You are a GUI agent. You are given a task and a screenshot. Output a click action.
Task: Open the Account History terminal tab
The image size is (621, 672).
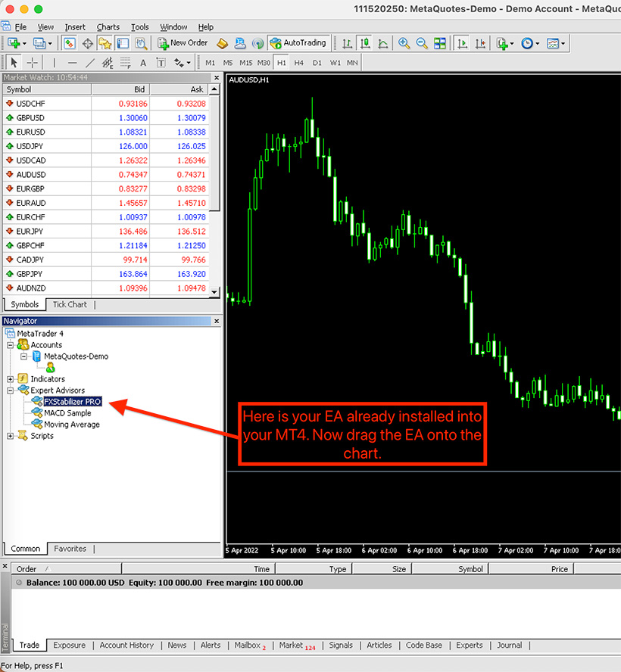[126, 645]
